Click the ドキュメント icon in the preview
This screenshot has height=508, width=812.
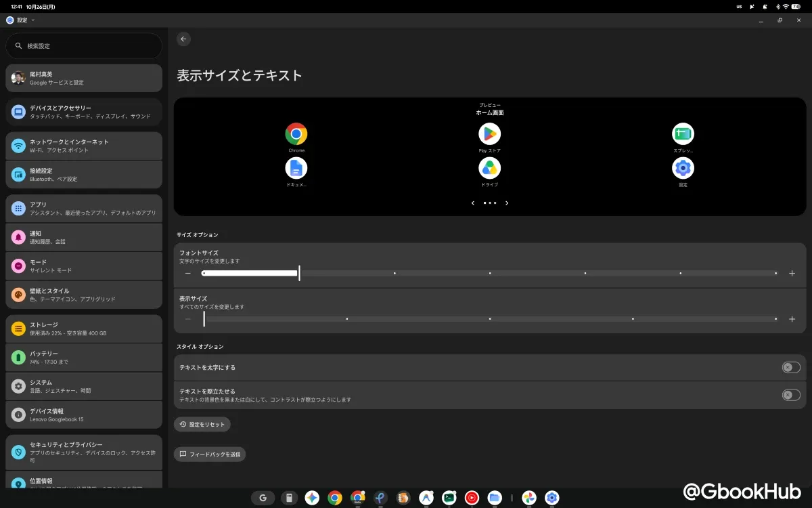pyautogui.click(x=296, y=168)
